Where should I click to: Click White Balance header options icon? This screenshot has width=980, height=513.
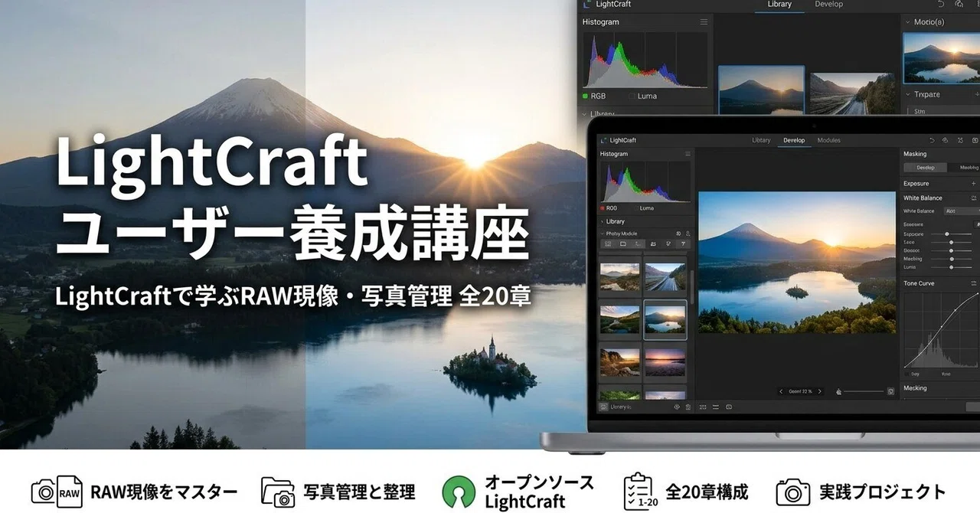point(974,198)
